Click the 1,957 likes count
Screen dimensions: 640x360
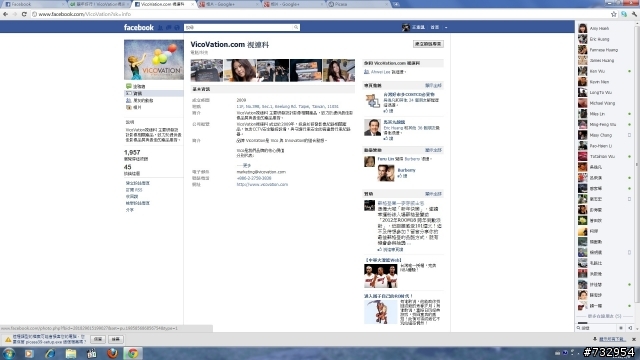[x=132, y=152]
